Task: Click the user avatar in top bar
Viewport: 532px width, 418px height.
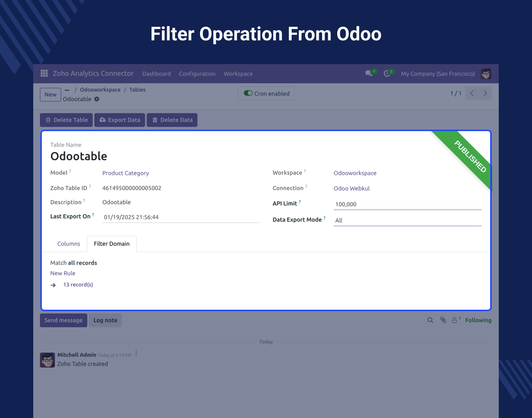Action: (486, 74)
